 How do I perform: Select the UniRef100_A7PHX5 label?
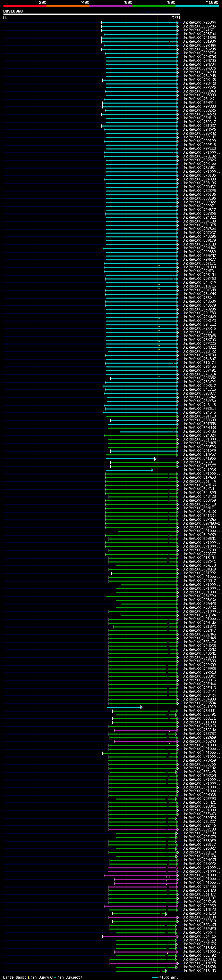[199, 443]
